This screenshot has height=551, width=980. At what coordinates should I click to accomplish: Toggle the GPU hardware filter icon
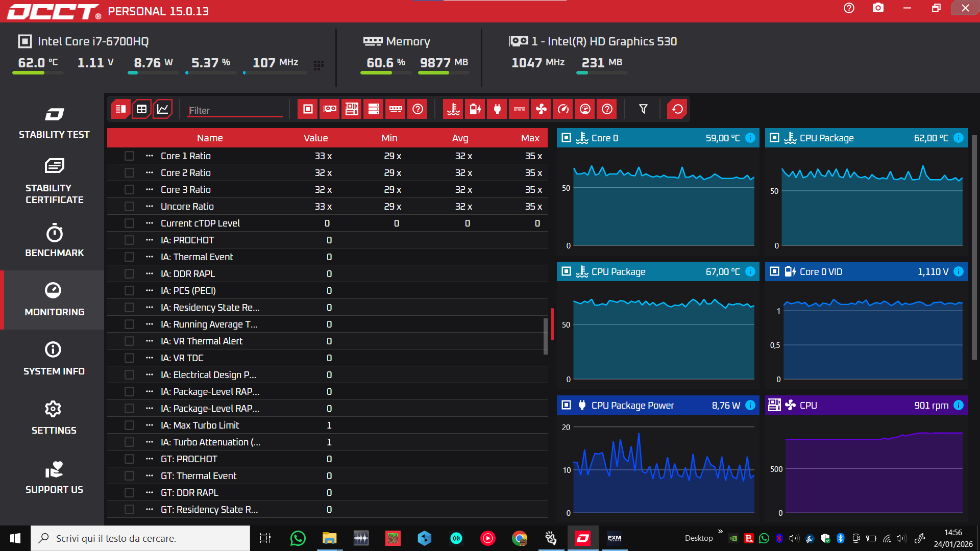pyautogui.click(x=330, y=109)
